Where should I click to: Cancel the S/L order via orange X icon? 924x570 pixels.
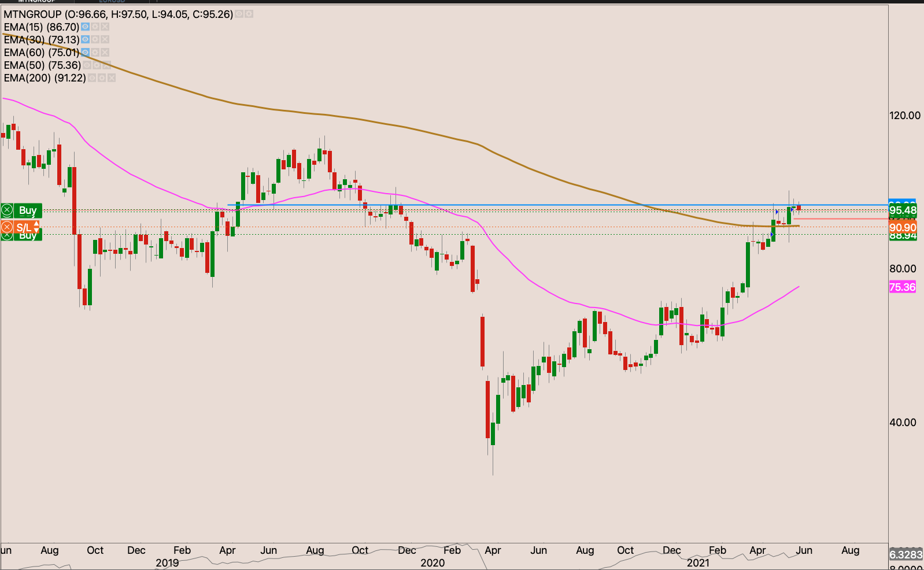[7, 227]
